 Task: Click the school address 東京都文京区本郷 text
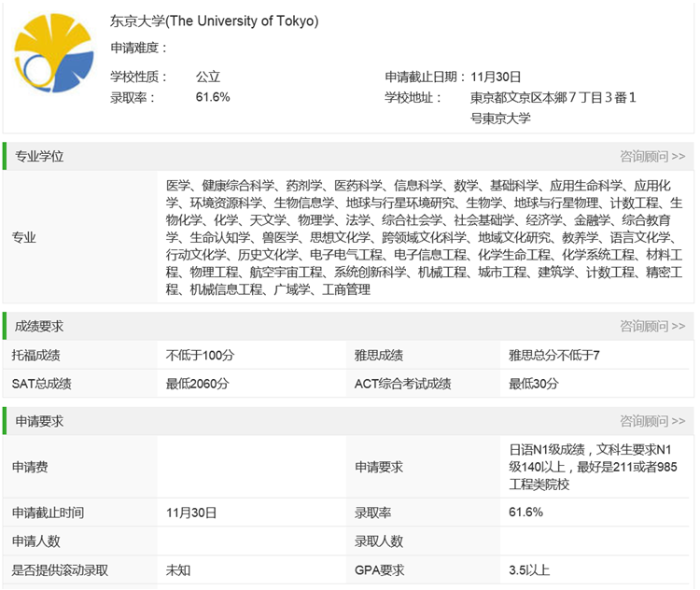pos(553,107)
